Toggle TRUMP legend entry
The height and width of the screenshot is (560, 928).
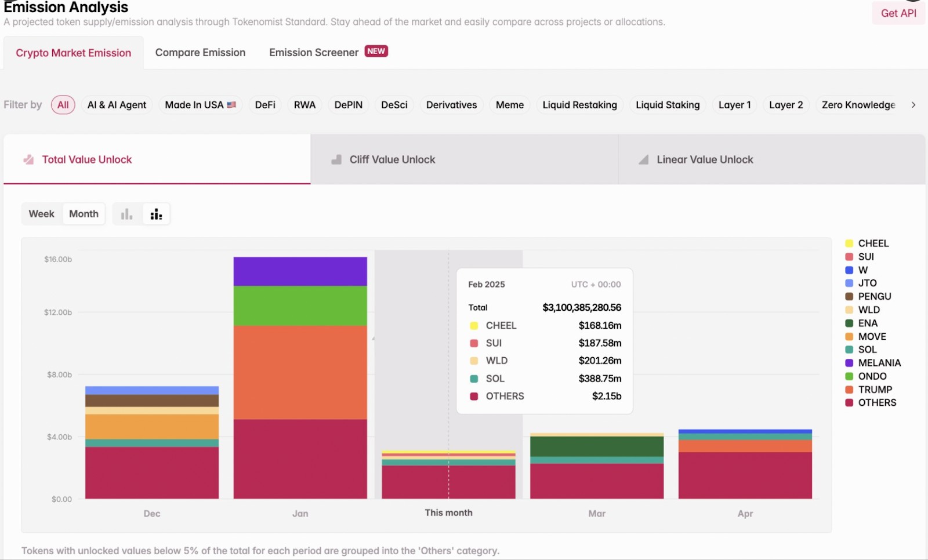(869, 390)
